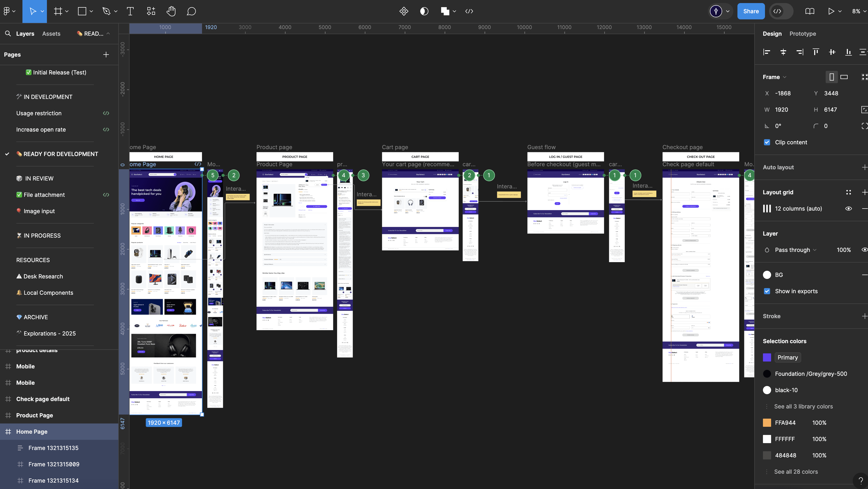This screenshot has width=868, height=489.
Task: Open the Libraries book icon
Action: [810, 11]
